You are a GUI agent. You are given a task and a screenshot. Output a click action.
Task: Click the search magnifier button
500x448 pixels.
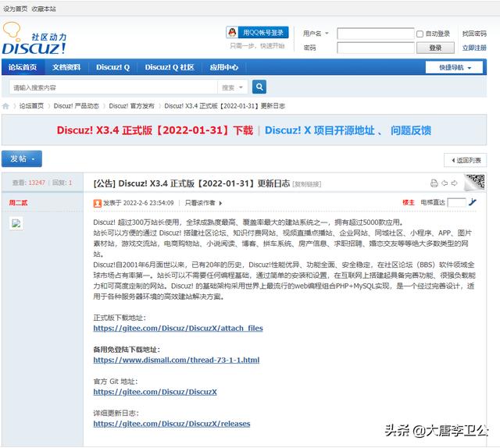coord(259,87)
